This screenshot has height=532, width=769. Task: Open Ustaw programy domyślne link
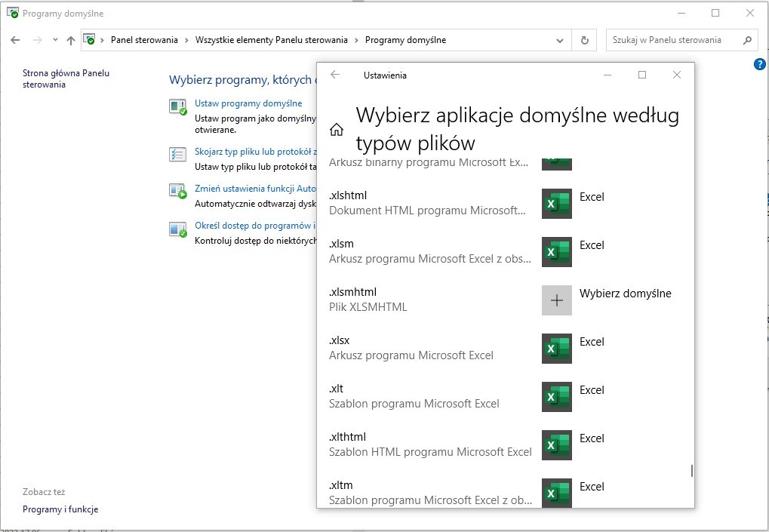click(248, 103)
